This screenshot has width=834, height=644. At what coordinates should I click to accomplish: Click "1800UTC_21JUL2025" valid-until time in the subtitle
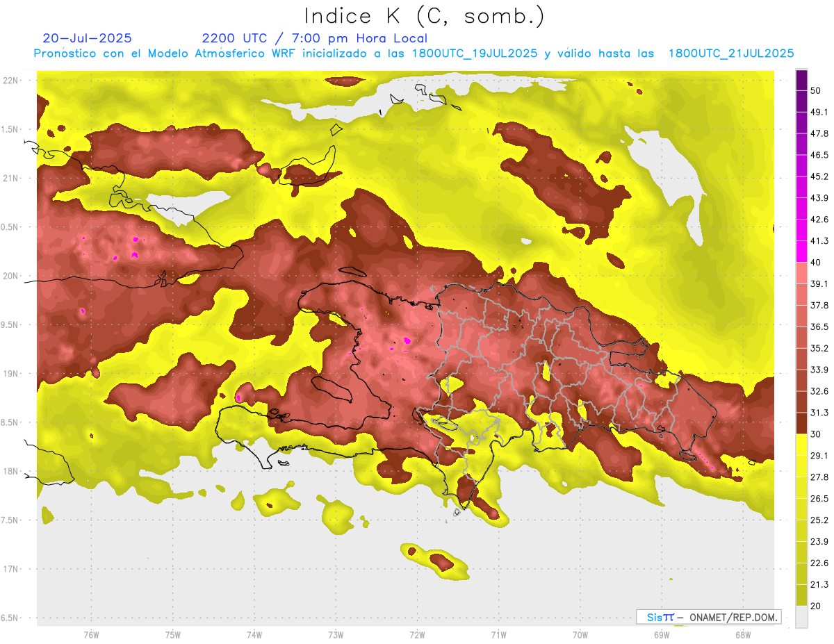pos(731,53)
